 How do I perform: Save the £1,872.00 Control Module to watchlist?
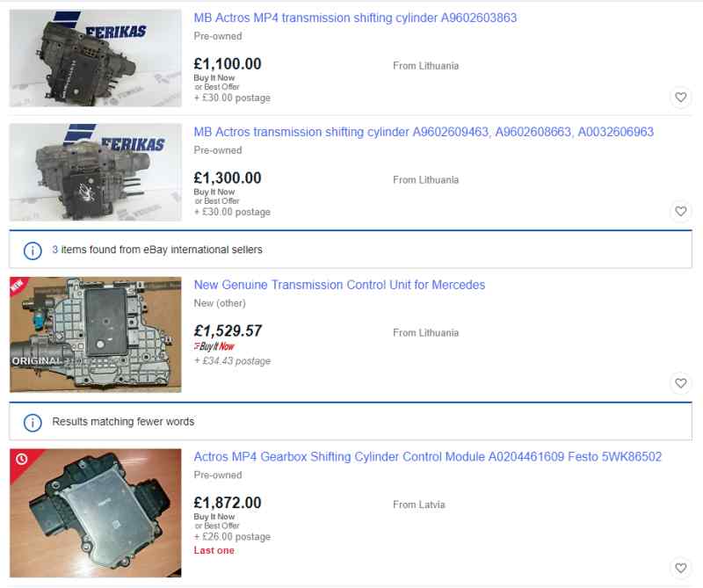[x=680, y=568]
